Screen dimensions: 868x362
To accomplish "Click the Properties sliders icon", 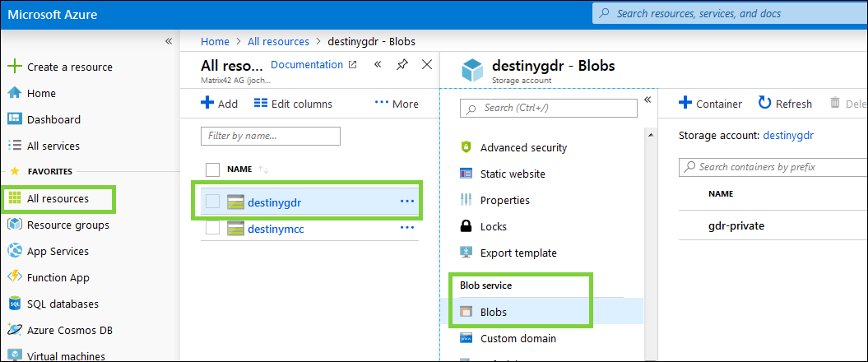I will [x=466, y=200].
